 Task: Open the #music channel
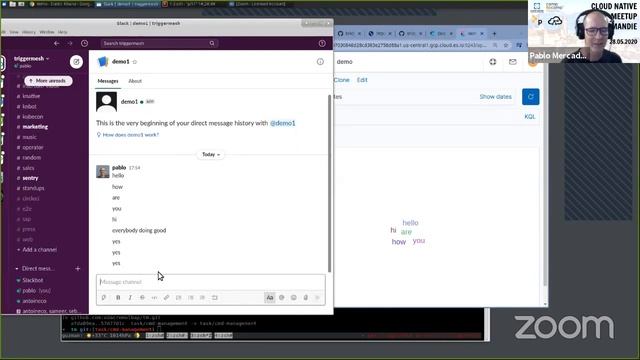coord(29,137)
